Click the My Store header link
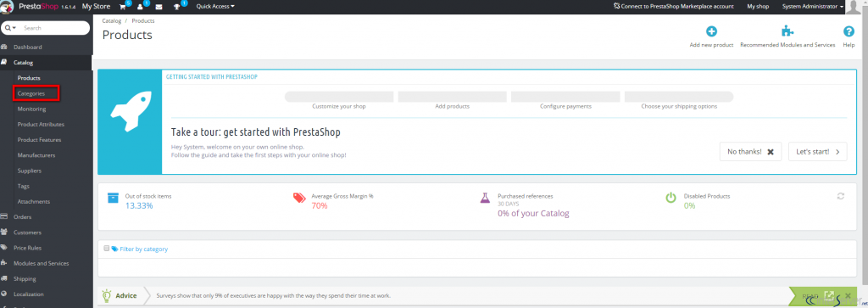Image resolution: width=868 pixels, height=308 pixels. 96,7
